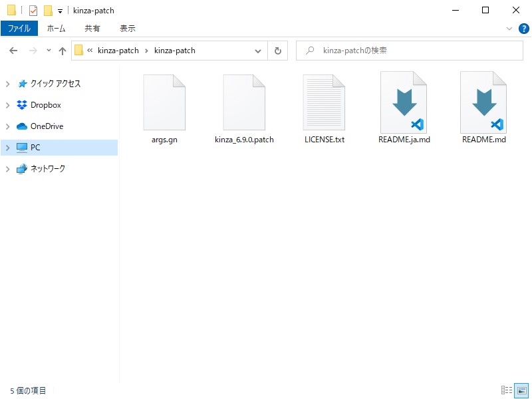Switch to details view in status bar

click(x=507, y=390)
